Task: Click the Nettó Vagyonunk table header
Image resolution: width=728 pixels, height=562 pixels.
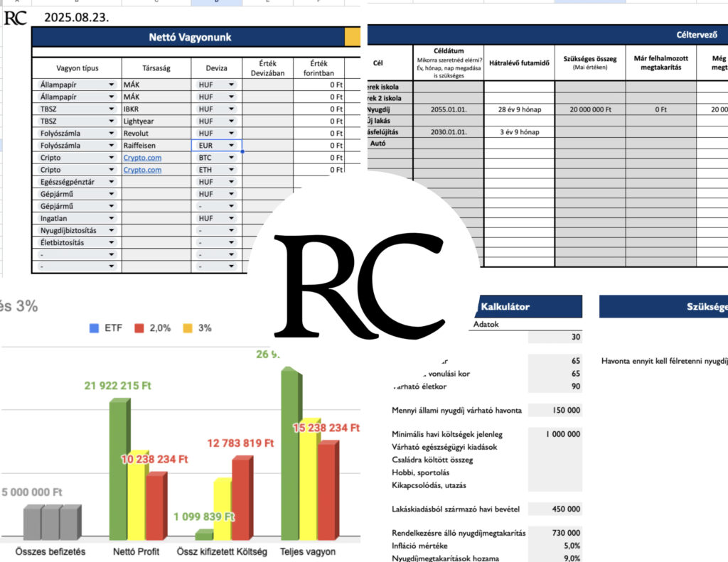Action: (x=189, y=37)
